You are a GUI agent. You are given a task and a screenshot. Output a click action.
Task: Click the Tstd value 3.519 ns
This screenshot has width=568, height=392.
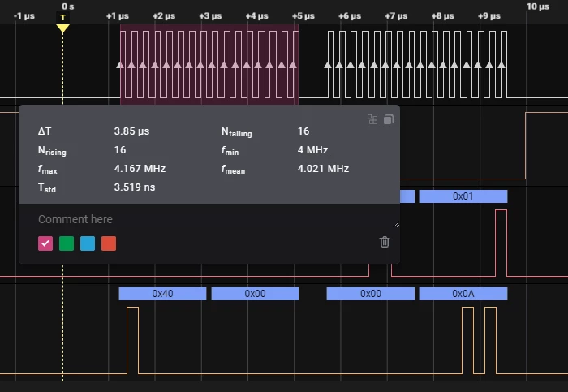135,187
